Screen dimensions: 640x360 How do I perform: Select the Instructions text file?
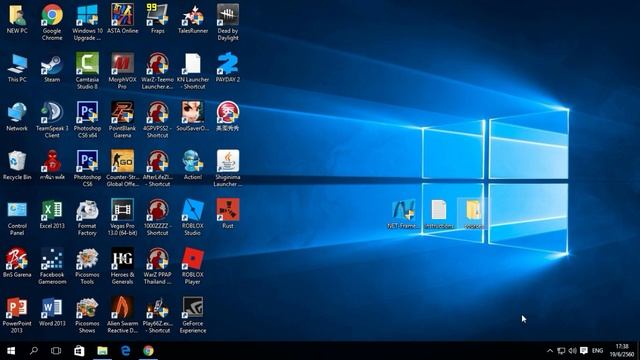[439, 214]
